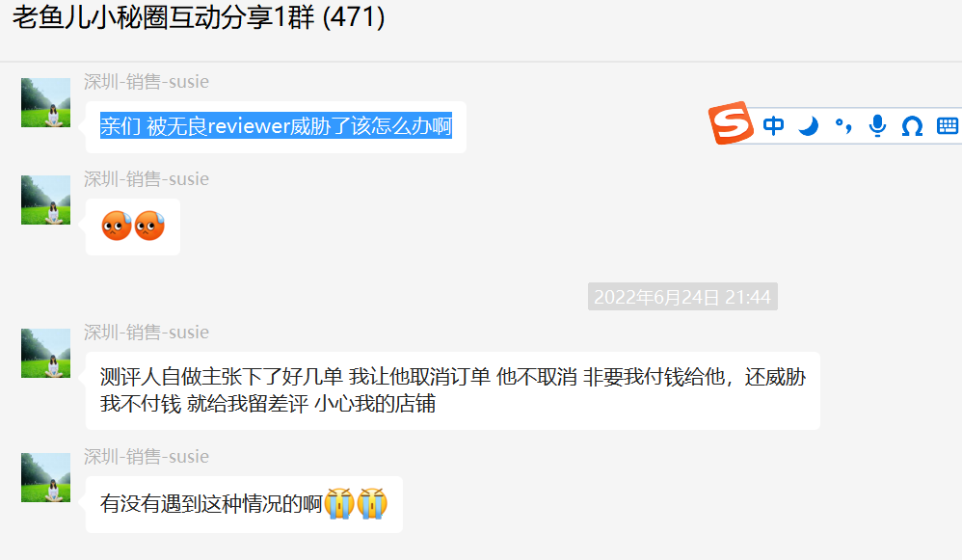The height and width of the screenshot is (560, 962).
Task: Click the microphone voice input icon
Action: [x=878, y=125]
